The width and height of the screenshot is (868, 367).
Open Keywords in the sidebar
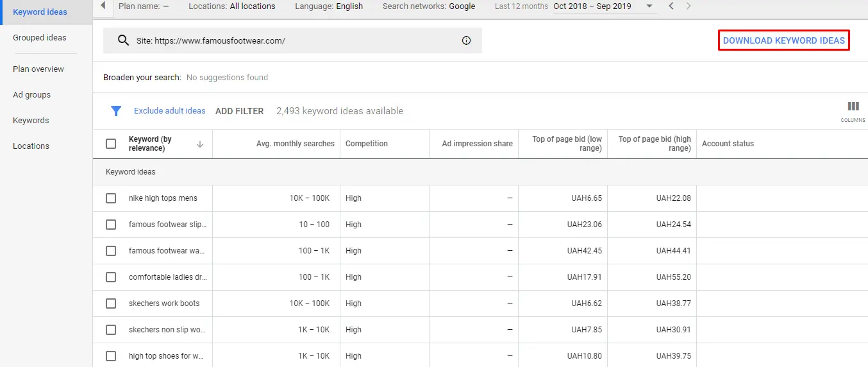click(31, 121)
